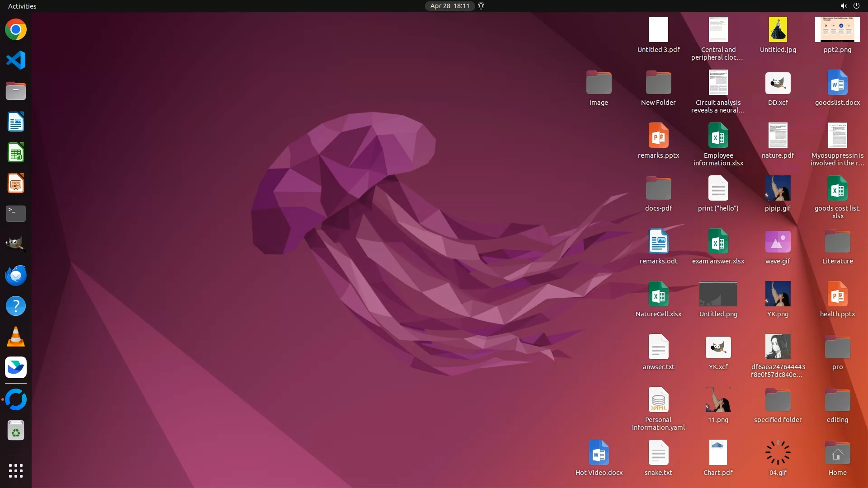
Task: Click the Activities menu
Action: click(x=22, y=6)
